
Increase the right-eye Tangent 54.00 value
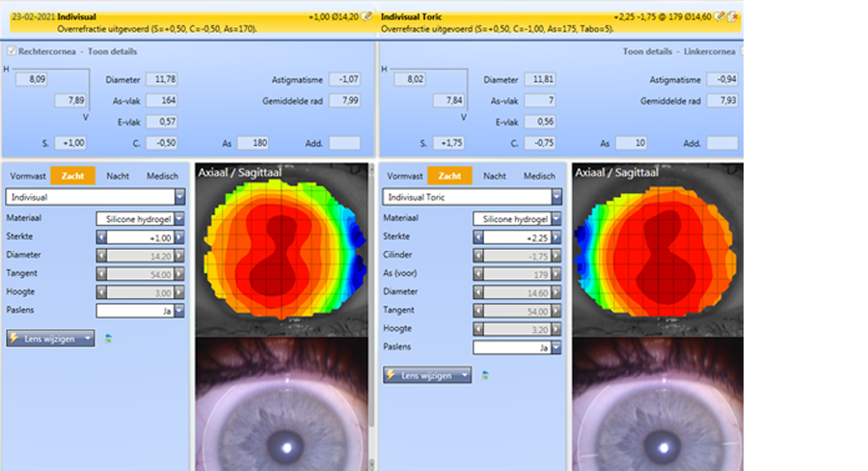pos(179,274)
